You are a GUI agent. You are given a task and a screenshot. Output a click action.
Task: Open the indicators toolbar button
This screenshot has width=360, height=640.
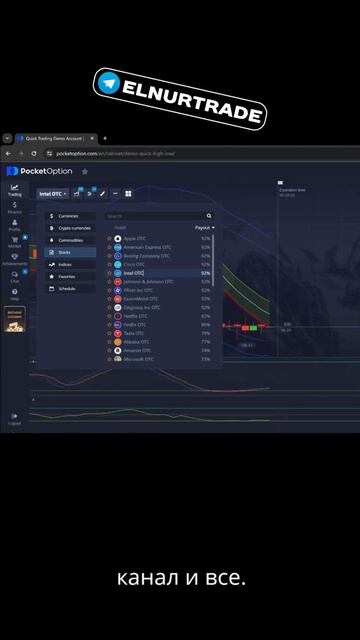90,193
